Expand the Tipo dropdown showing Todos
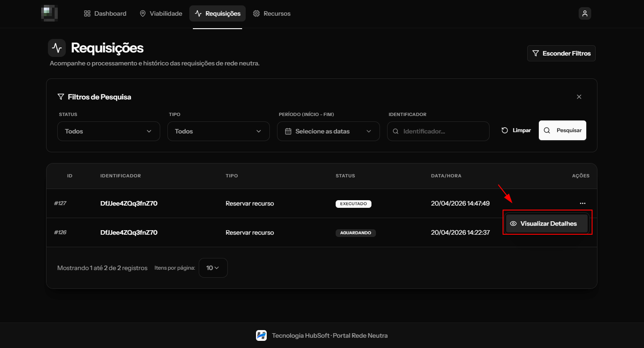644x348 pixels. click(x=218, y=131)
